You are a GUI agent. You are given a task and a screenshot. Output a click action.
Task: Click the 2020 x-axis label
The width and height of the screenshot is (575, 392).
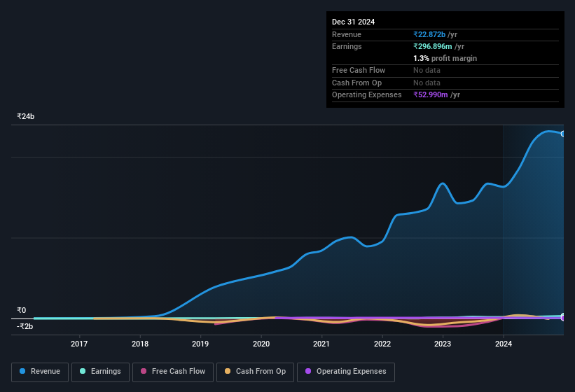(261, 344)
